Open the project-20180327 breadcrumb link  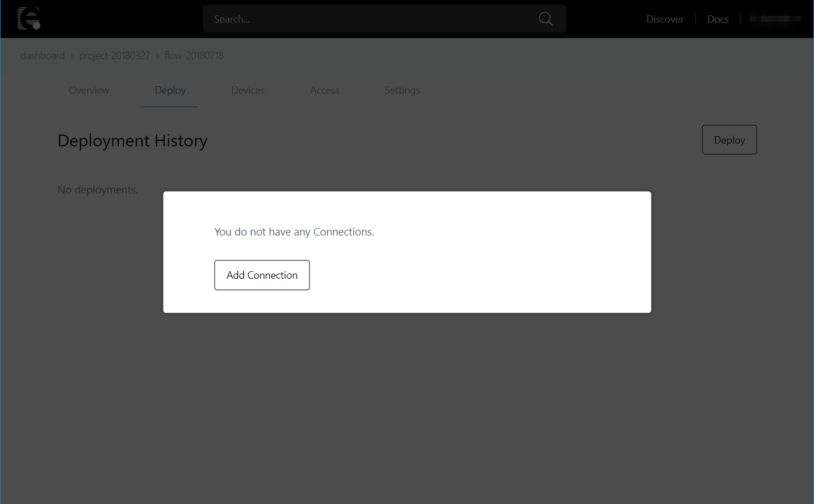114,55
